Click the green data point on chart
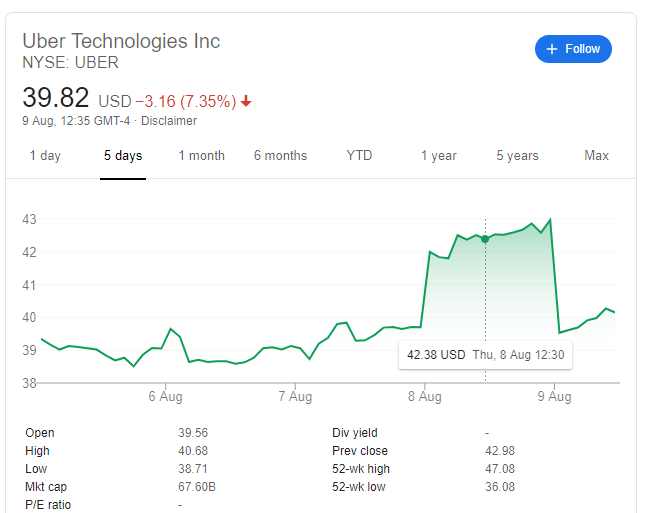Viewport: 661px width, 513px height. pos(485,238)
